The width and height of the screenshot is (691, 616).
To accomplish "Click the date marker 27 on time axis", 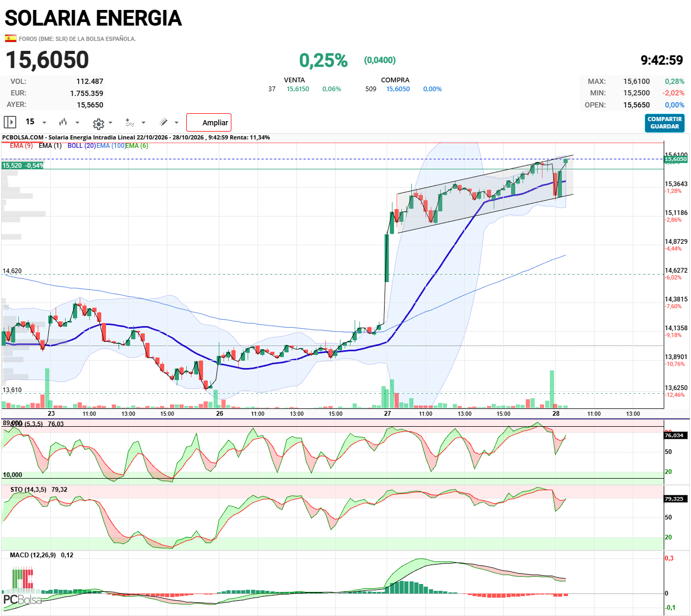I will point(387,414).
